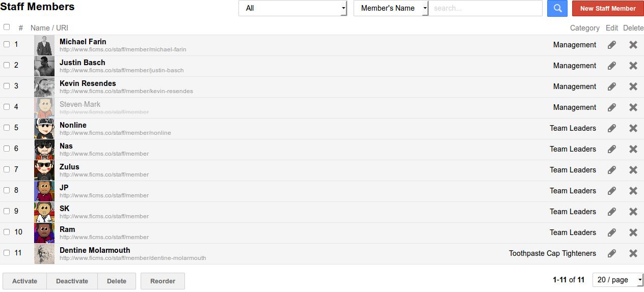Open the All category filter dropdown
This screenshot has width=644, height=292.
(292, 8)
